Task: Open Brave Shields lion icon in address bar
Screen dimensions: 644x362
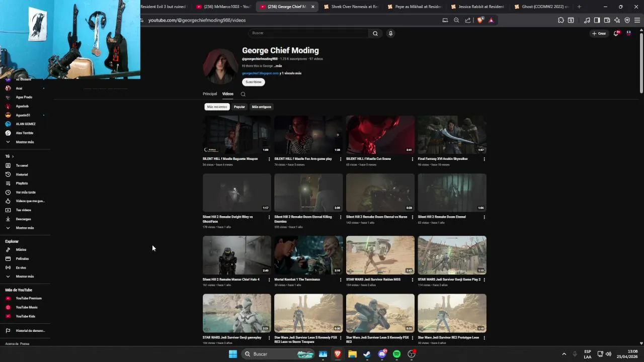Action: click(x=480, y=20)
